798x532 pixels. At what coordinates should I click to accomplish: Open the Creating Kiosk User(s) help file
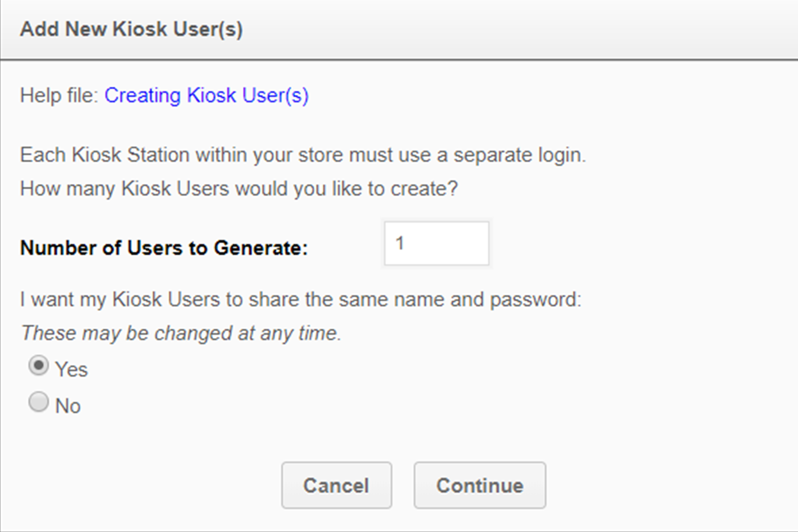pos(207,95)
